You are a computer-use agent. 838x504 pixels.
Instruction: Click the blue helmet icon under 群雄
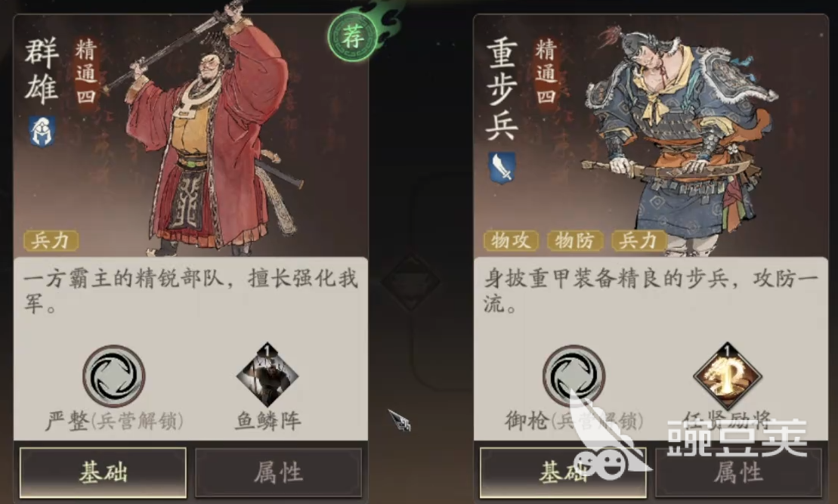pos(42,131)
